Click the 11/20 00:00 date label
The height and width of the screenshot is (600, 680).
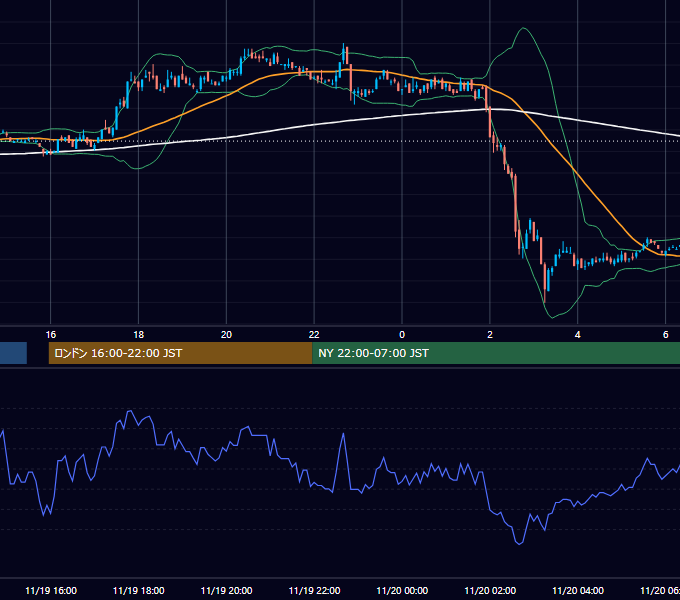click(x=402, y=590)
